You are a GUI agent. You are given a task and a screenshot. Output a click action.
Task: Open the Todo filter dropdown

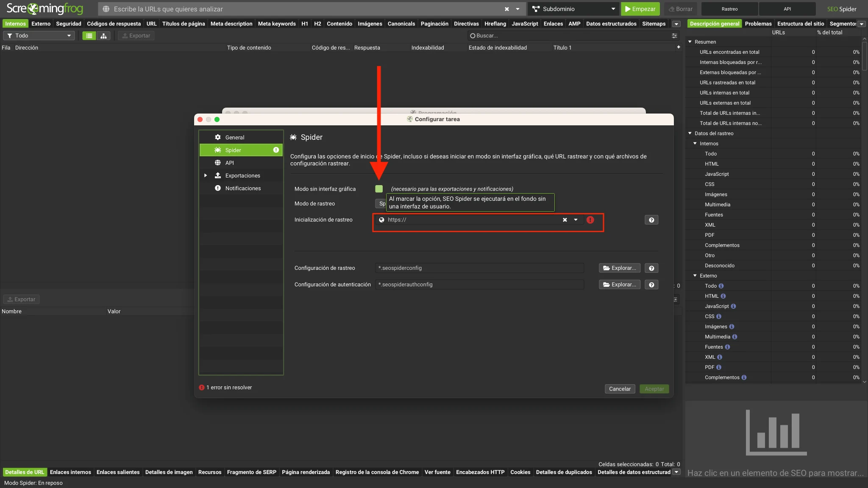pyautogui.click(x=39, y=36)
